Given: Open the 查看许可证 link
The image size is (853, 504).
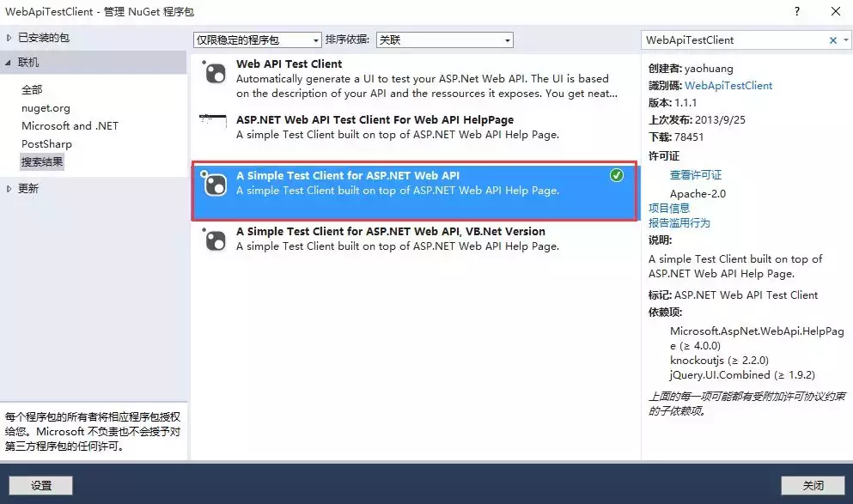Looking at the screenshot, I should pyautogui.click(x=696, y=175).
